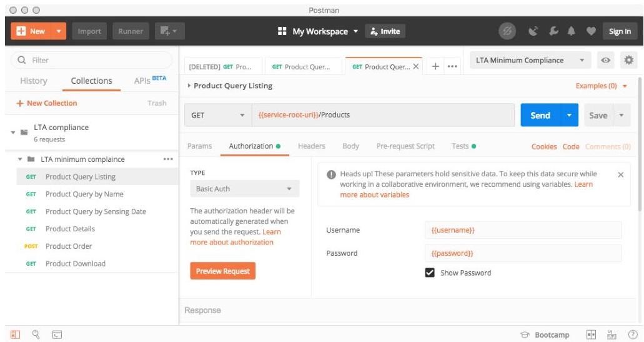644x342 pixels.
Task: Click the Send button
Action: (x=540, y=115)
